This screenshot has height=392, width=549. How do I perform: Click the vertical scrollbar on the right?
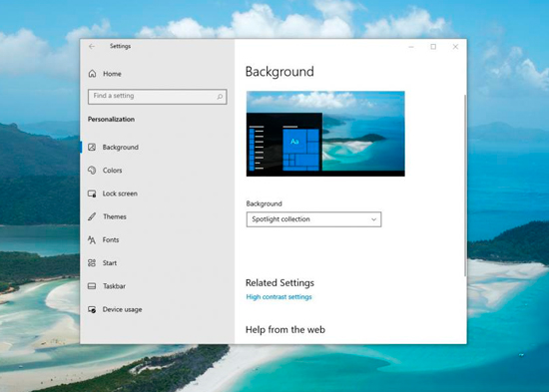(465, 186)
